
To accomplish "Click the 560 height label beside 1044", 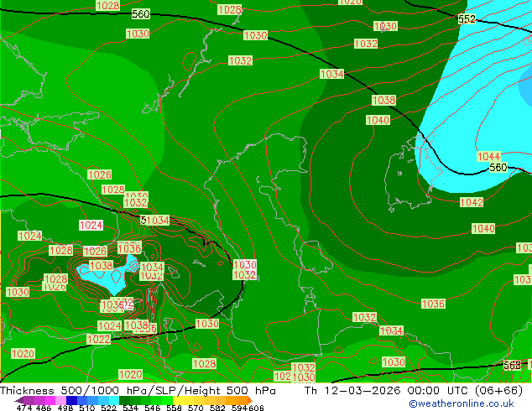I will 498,167.
